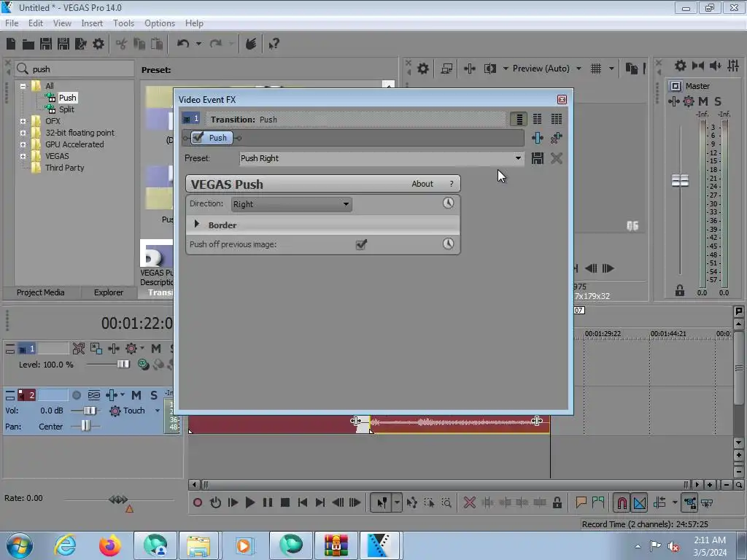Solo the Master bus with S
Image resolution: width=747 pixels, height=560 pixels.
pos(718,101)
